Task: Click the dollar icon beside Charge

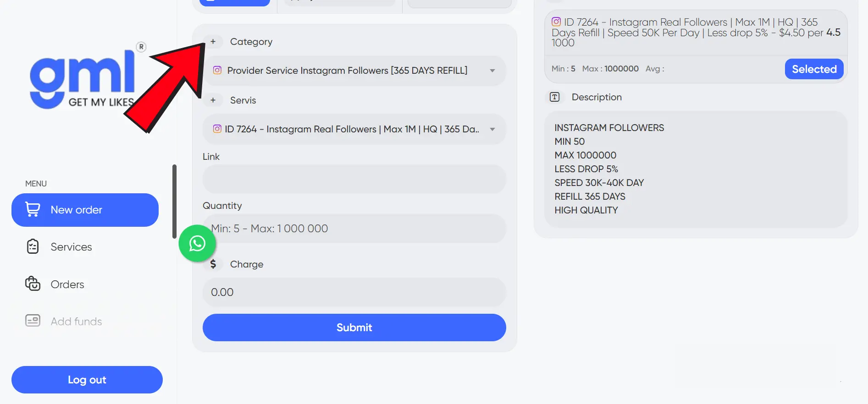Action: point(213,264)
